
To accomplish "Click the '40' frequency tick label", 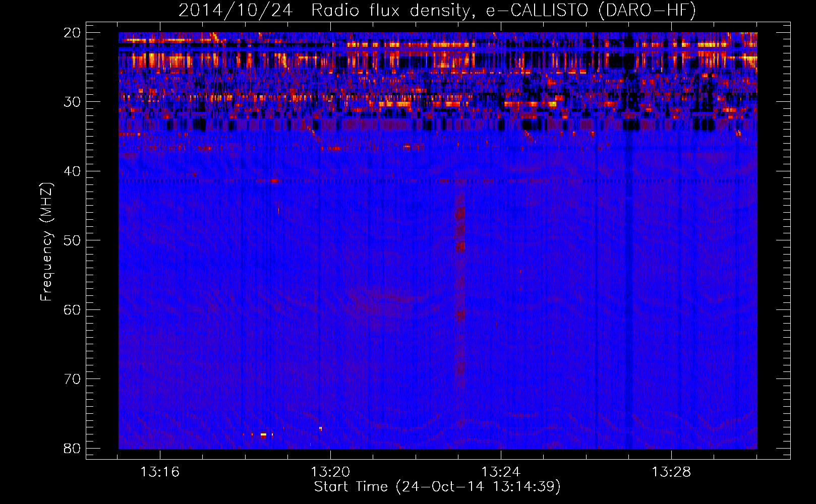I will click(72, 171).
